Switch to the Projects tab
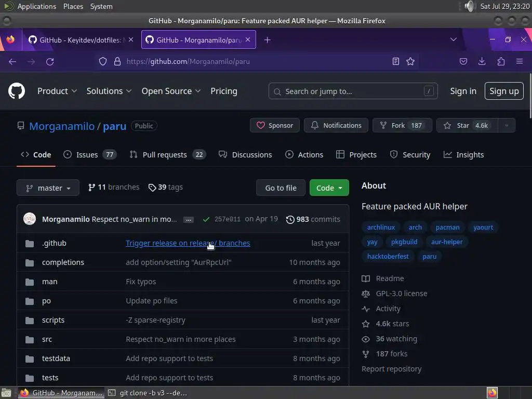This screenshot has height=399, width=532. 356,155
